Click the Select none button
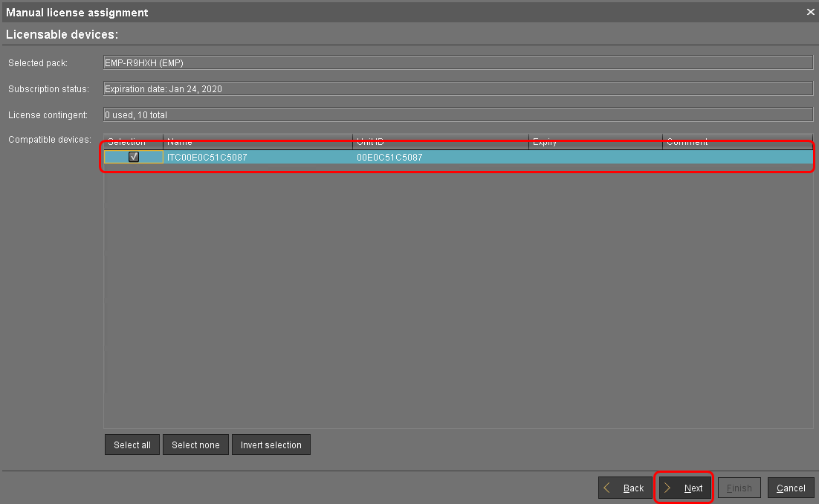The width and height of the screenshot is (819, 504). coord(195,445)
